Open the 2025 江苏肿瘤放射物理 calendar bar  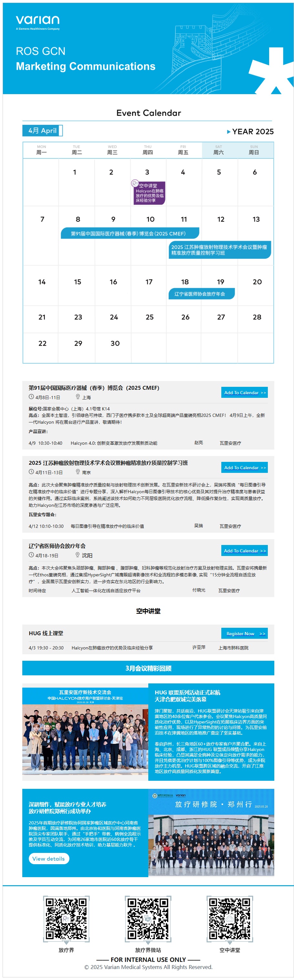[220, 250]
